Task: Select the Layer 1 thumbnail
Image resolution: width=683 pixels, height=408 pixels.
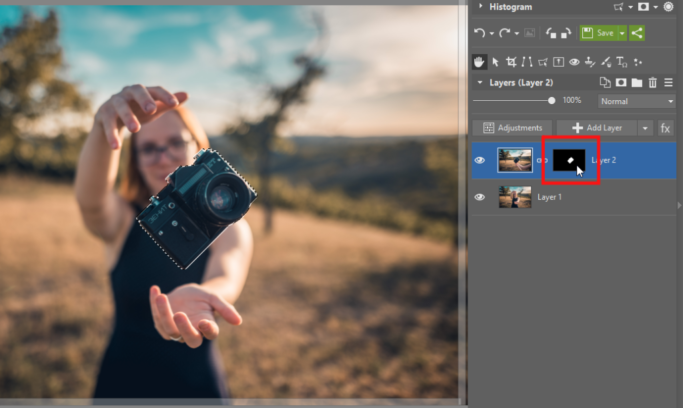Action: pyautogui.click(x=515, y=197)
